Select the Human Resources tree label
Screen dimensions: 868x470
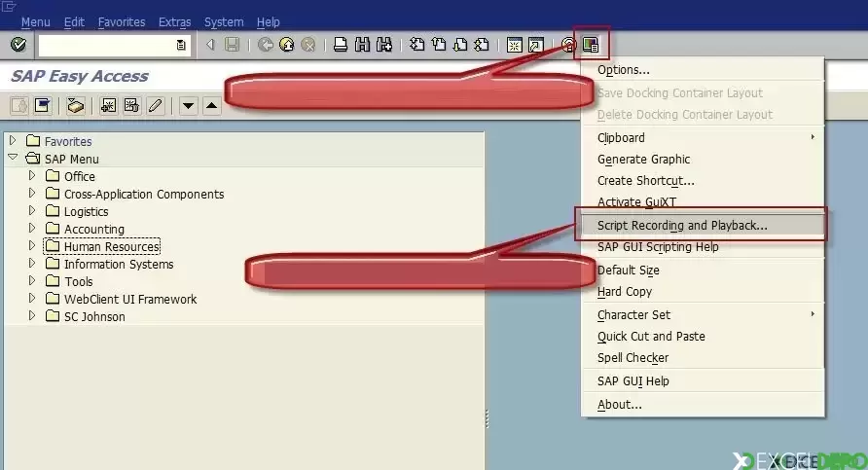(x=112, y=246)
